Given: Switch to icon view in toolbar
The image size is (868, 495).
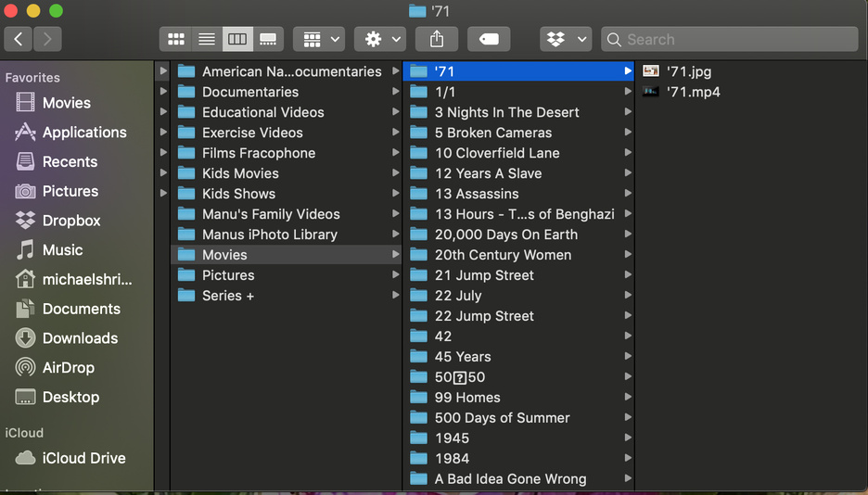Looking at the screenshot, I should click(175, 39).
